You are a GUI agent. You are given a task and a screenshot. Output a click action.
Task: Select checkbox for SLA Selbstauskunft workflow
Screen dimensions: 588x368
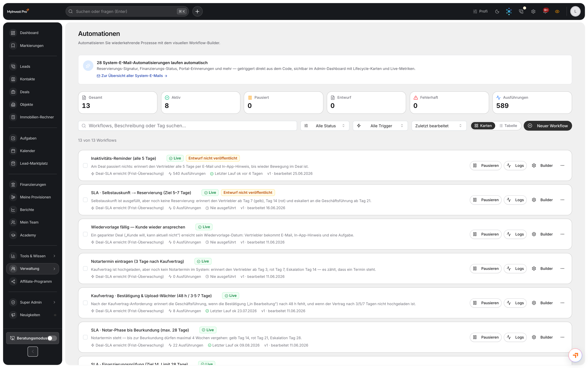click(x=85, y=200)
